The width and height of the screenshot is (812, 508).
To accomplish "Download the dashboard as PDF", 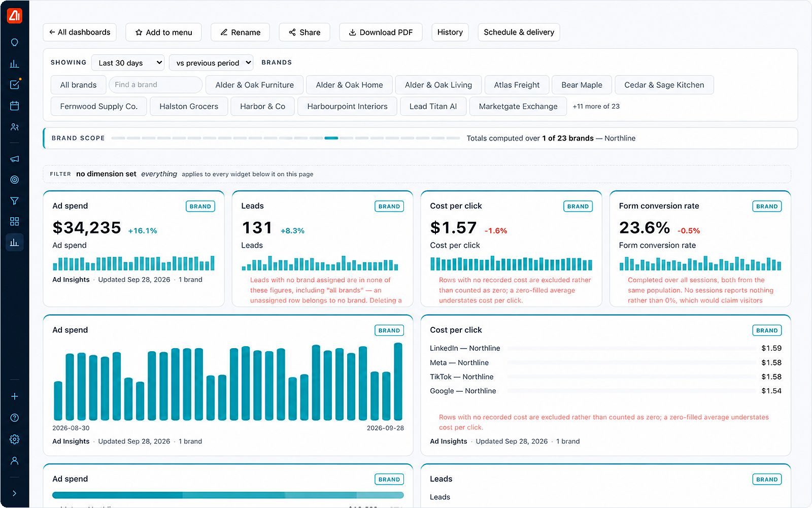I will 381,32.
